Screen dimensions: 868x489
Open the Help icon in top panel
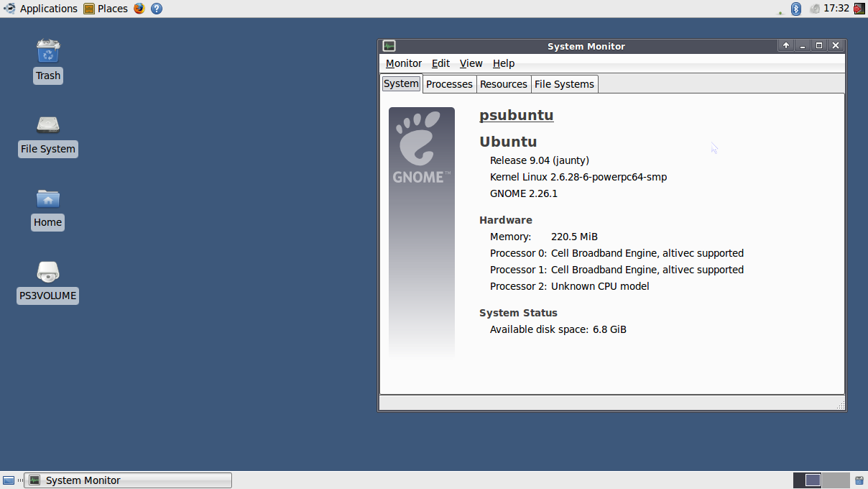pos(157,9)
